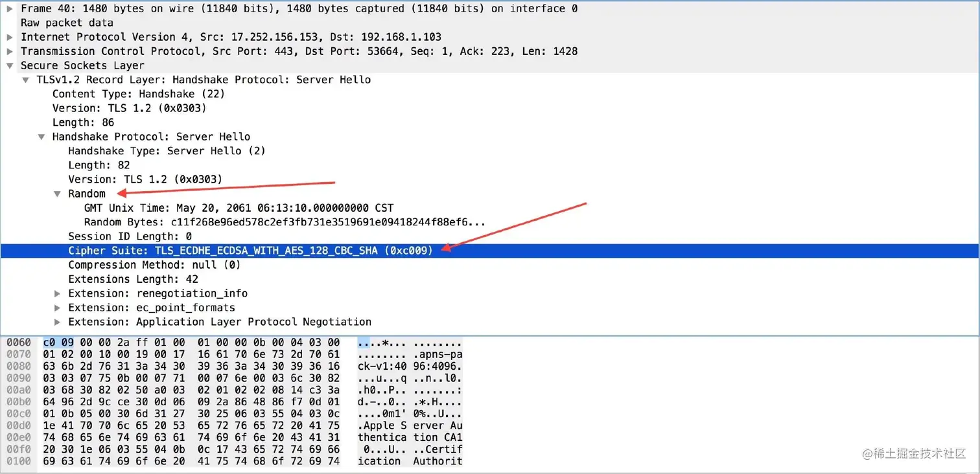Select Compression Method: null (0)
The height and width of the screenshot is (474, 980).
490,265
